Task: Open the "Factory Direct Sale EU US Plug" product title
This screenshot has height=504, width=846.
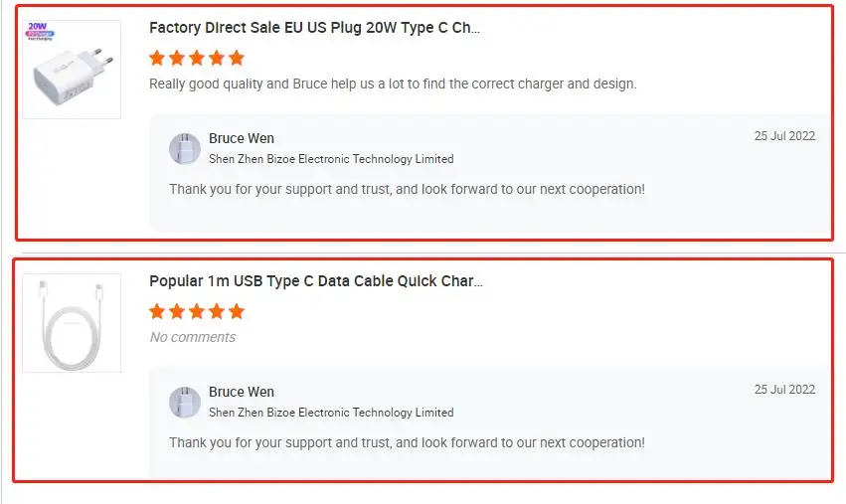Action: coord(314,28)
